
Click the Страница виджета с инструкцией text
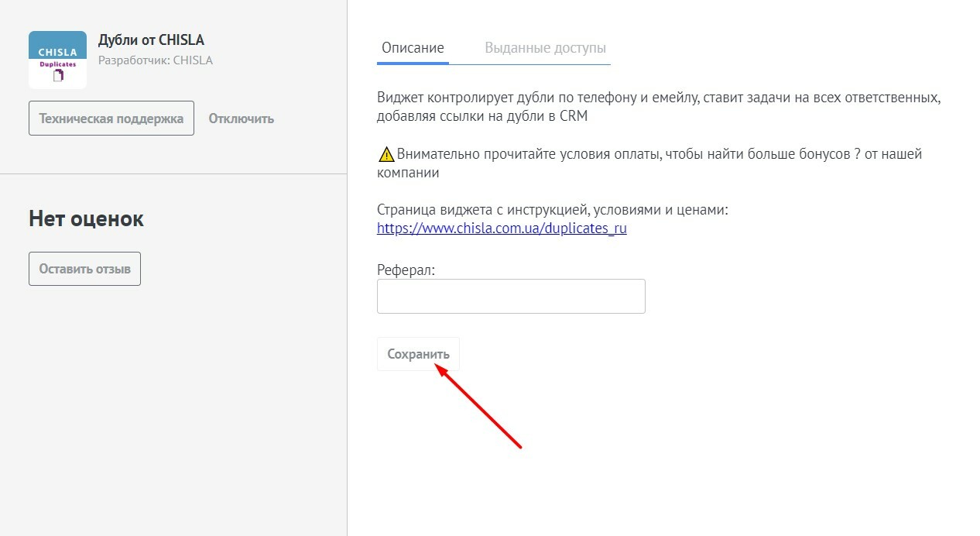(553, 210)
